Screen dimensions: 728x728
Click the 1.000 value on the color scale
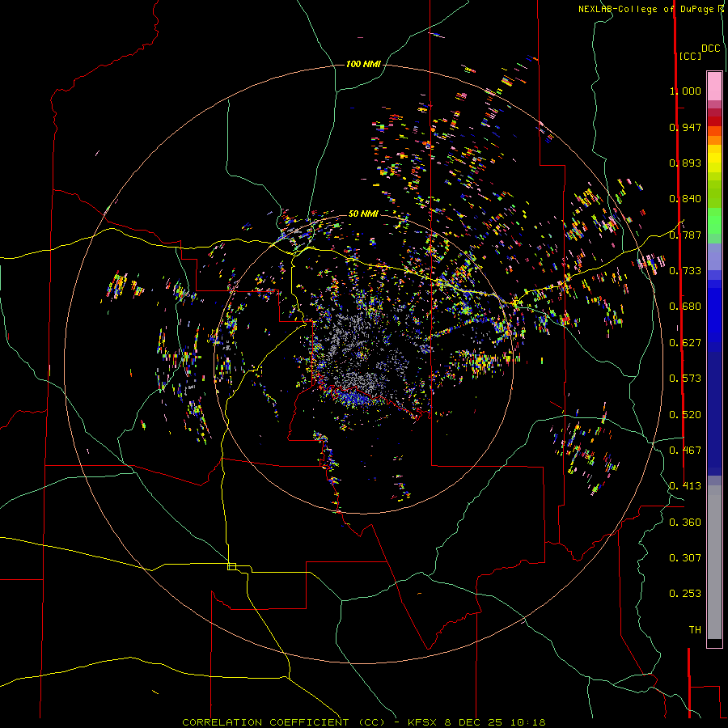(x=685, y=91)
